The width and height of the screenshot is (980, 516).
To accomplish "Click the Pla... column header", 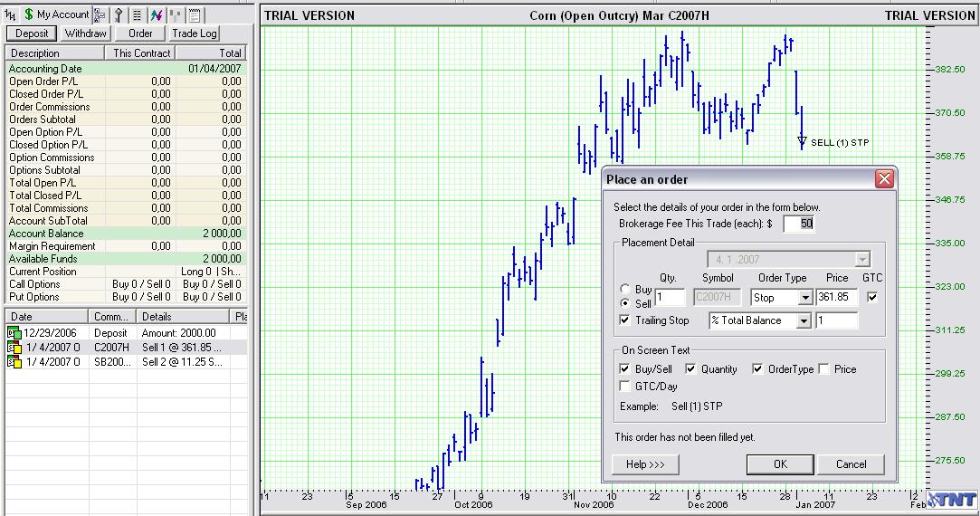I will 240,317.
